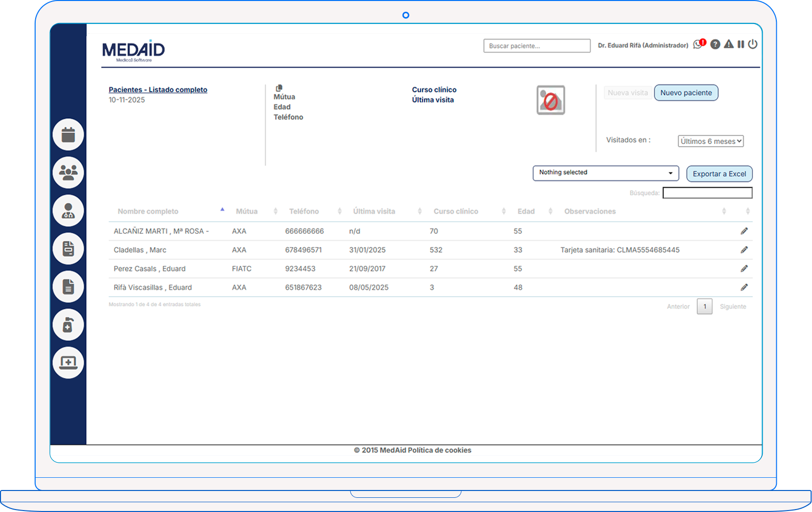Edit Cladellas, Marc row pencil icon
This screenshot has width=812, height=512.
tap(744, 250)
